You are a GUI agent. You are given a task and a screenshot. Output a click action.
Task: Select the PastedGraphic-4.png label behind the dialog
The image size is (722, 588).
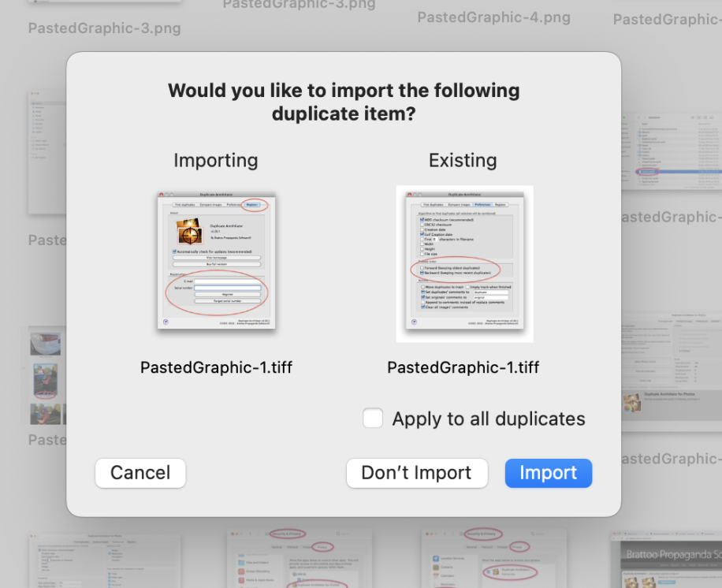point(493,17)
